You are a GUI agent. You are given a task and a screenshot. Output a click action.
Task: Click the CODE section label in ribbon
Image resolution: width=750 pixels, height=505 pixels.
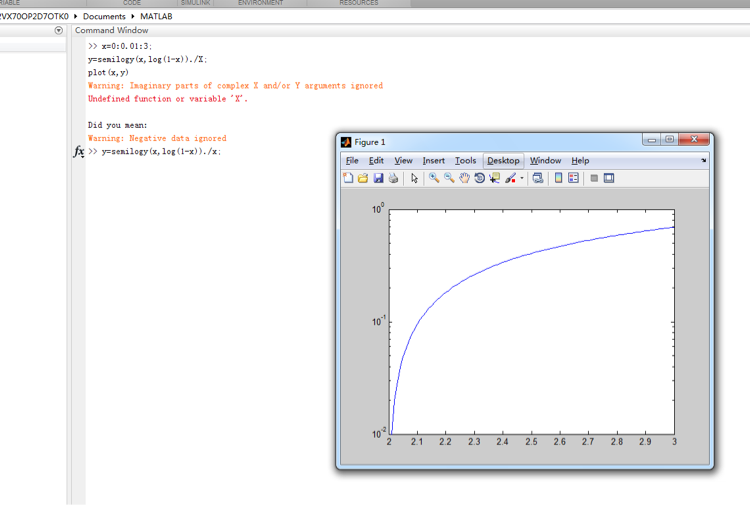click(x=132, y=3)
